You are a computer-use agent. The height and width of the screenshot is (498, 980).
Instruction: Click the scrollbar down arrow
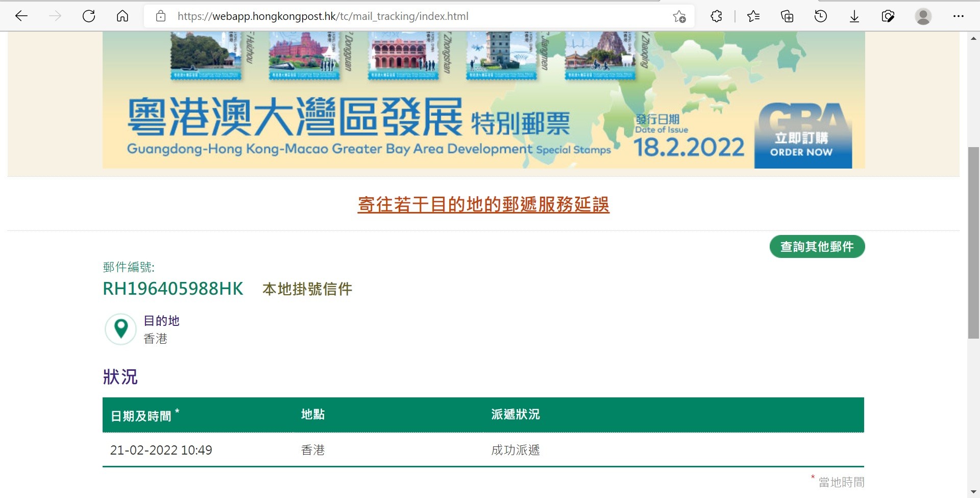(x=973, y=492)
